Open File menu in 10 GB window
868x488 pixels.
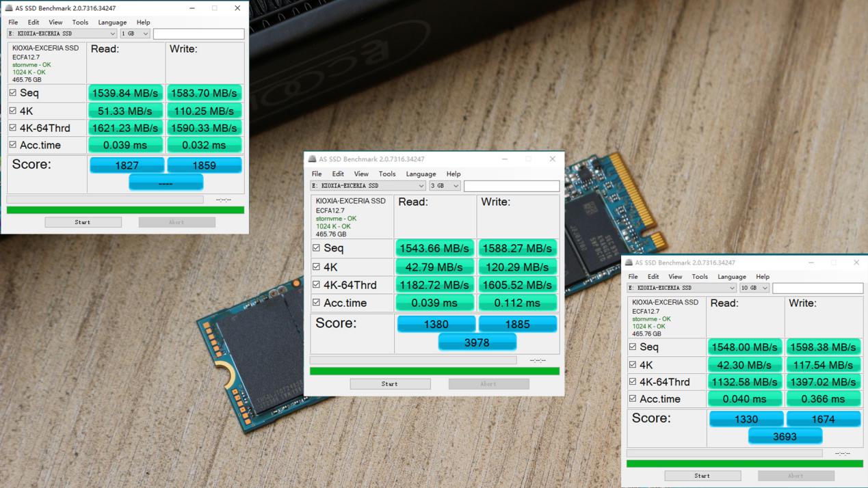(633, 277)
